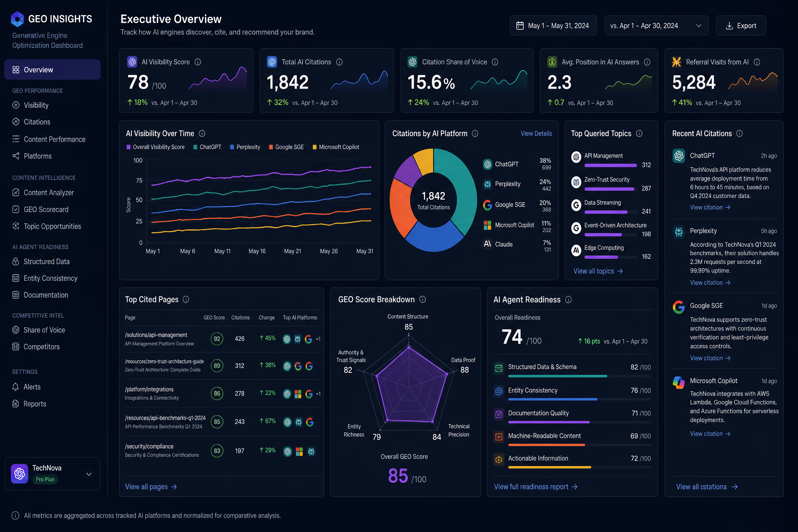This screenshot has width=798, height=532.
Task: Expand the TechNova account switcher chevron
Action: [89, 474]
